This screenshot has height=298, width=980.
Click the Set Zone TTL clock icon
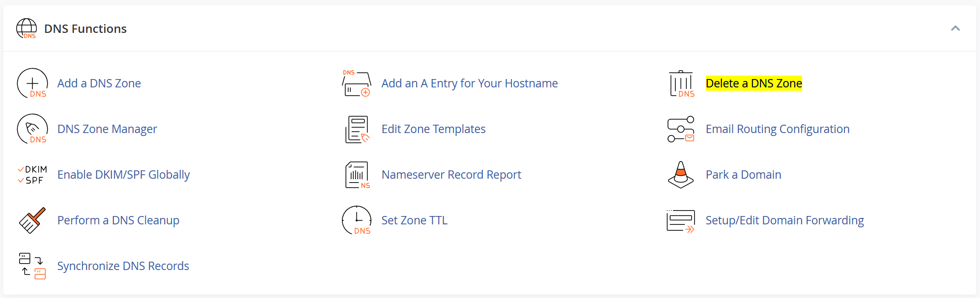point(357,220)
